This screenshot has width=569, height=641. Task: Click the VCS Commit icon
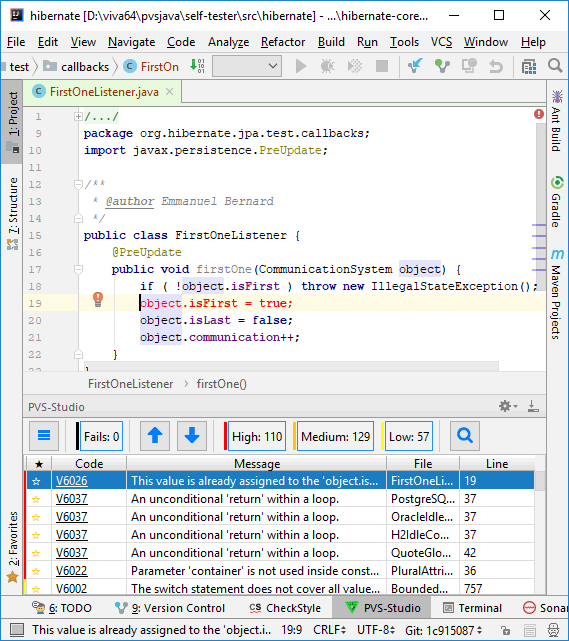[x=442, y=66]
